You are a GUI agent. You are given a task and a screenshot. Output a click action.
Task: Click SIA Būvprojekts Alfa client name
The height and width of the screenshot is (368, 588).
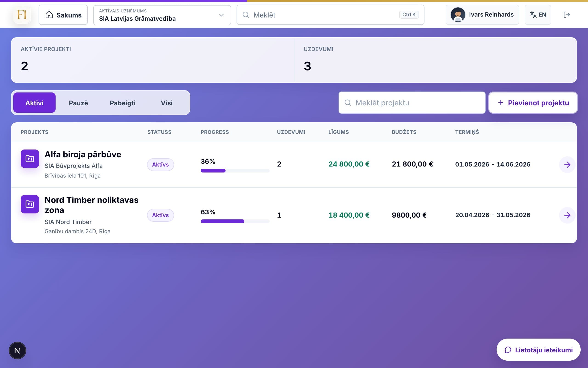(x=74, y=166)
